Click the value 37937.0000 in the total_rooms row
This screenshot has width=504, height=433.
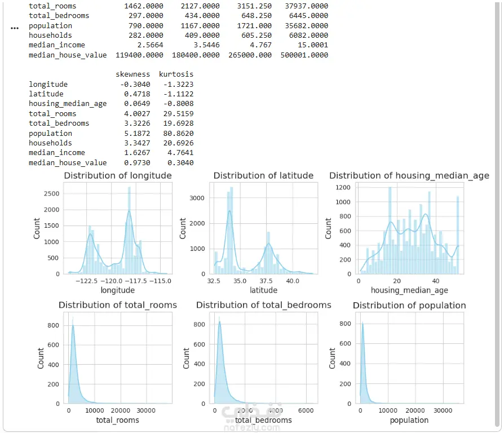(307, 6)
